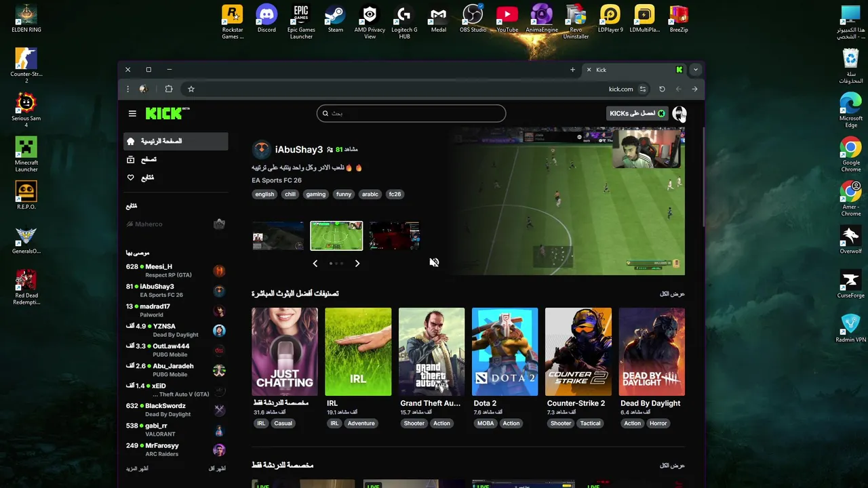Open the Kick hamburger menu
The height and width of the screenshot is (488, 868).
point(132,113)
